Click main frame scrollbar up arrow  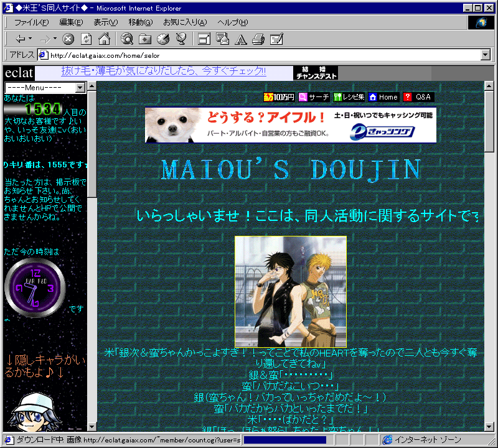pos(489,86)
